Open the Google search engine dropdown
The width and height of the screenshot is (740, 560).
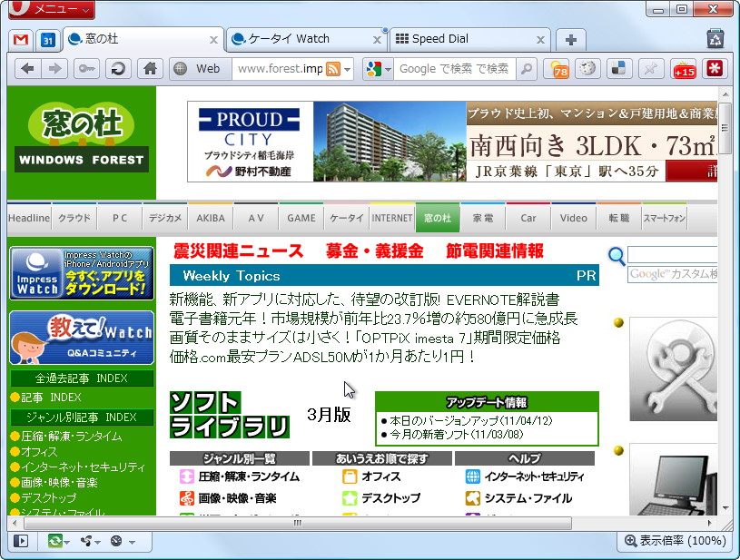pyautogui.click(x=378, y=69)
